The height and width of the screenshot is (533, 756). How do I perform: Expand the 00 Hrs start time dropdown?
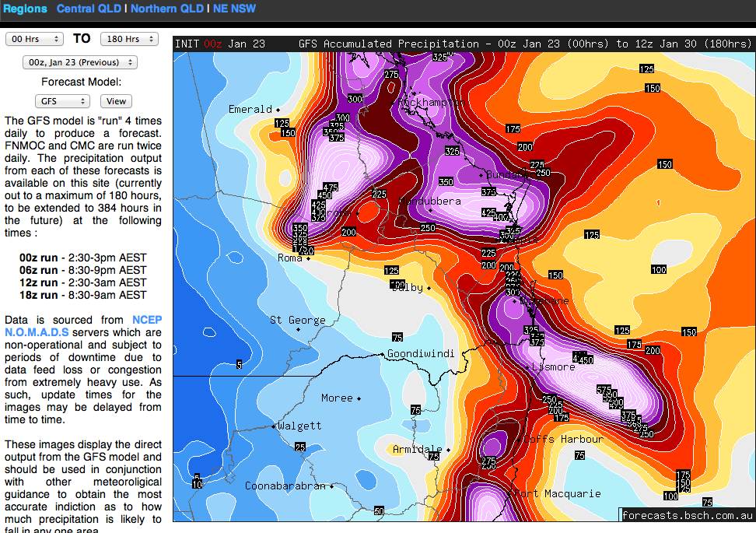34,39
